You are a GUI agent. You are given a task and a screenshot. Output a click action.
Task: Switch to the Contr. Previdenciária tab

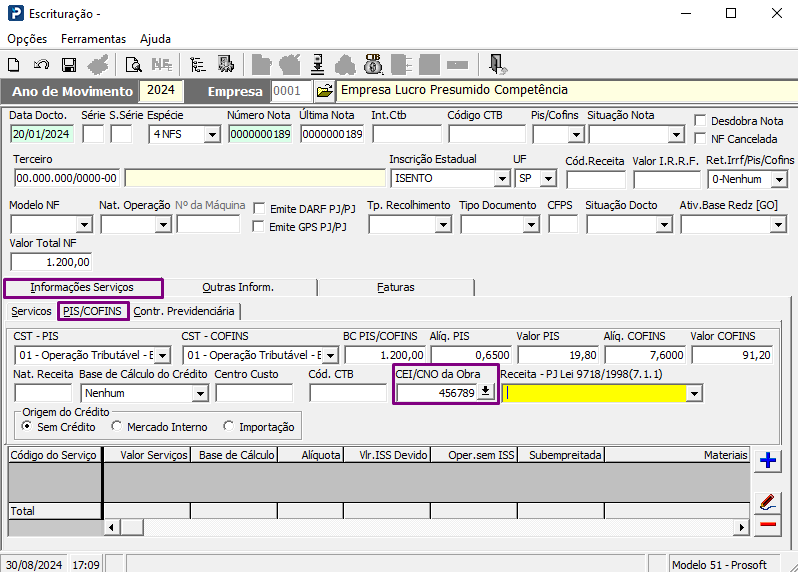pos(184,311)
